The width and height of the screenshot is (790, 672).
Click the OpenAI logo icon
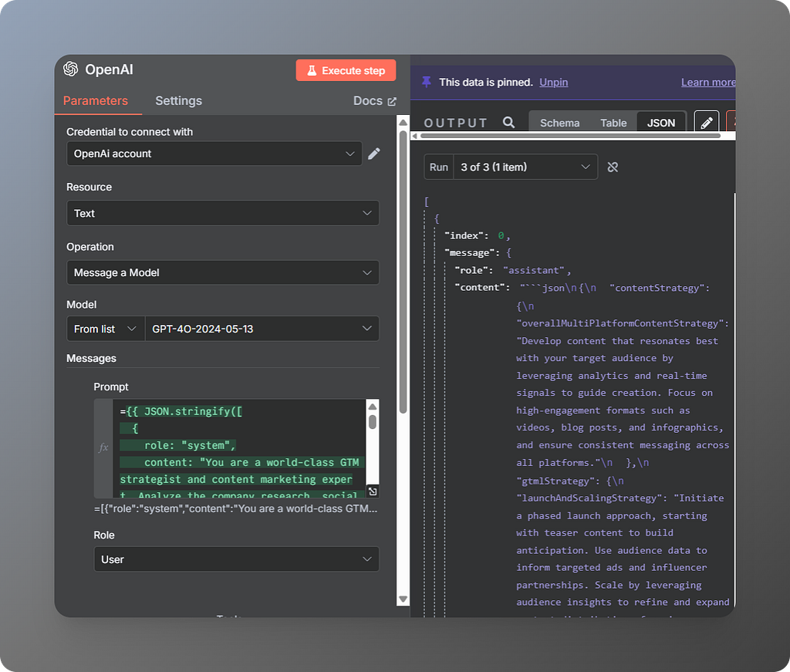pos(70,69)
